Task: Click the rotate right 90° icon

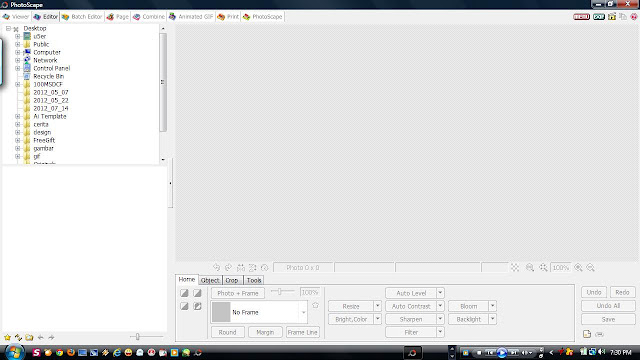Action: [229, 267]
